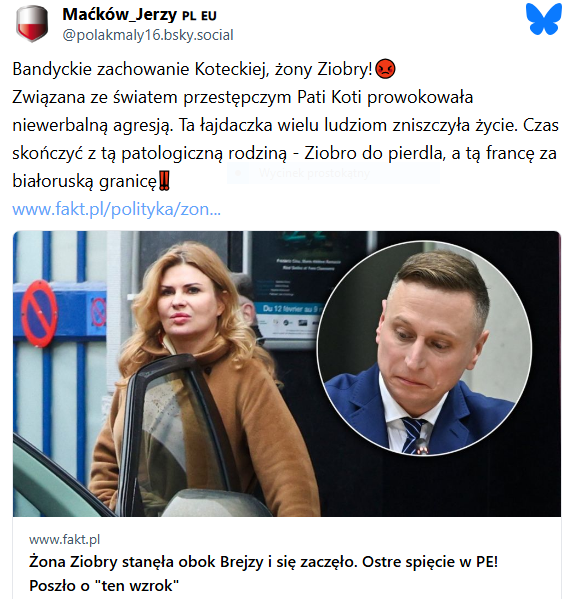Click the www.fakt.pl domain under the image
The height and width of the screenshot is (599, 570).
(x=64, y=539)
